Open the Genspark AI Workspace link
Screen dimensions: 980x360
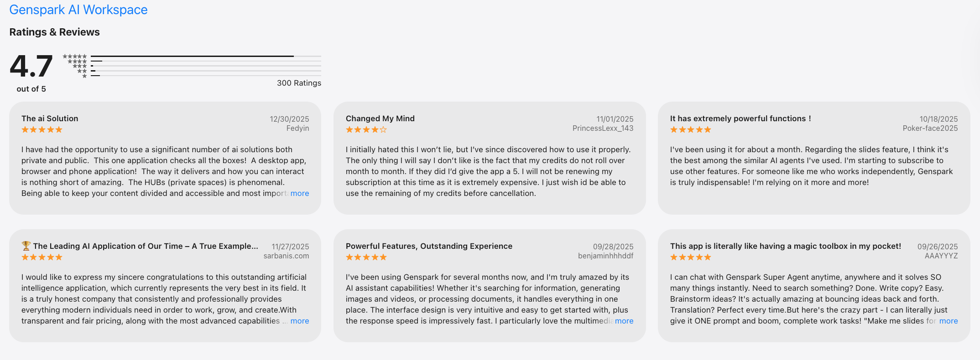coord(78,10)
